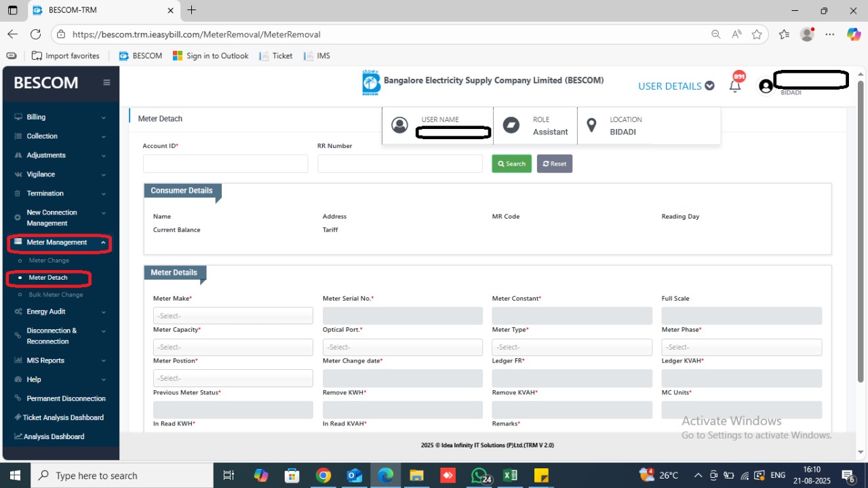
Task: Toggle the sidebar hamburger menu icon
Action: click(106, 83)
